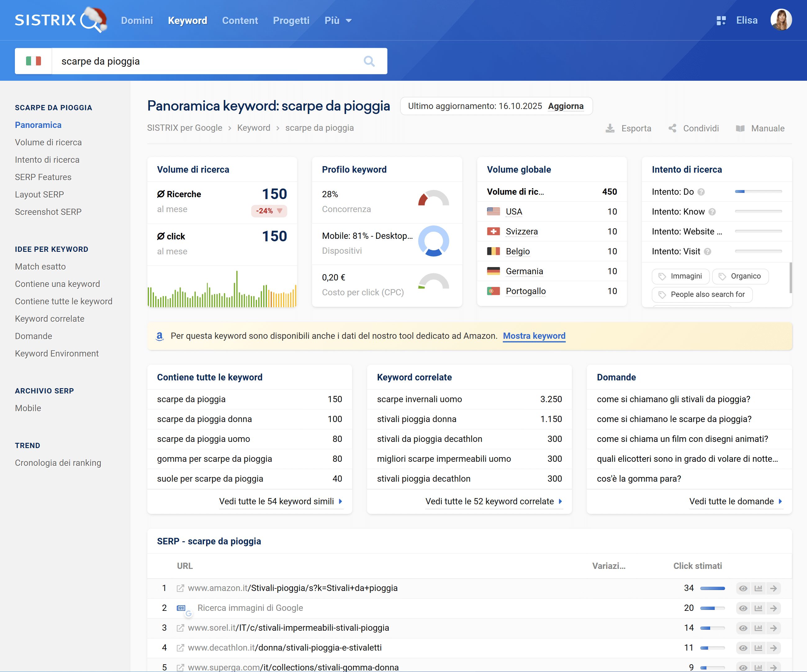Open the Esporta download icon

tap(610, 128)
